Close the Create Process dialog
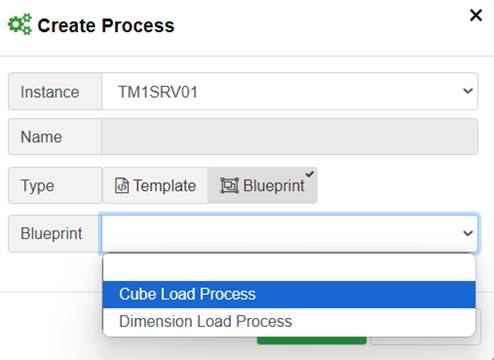 point(476,15)
